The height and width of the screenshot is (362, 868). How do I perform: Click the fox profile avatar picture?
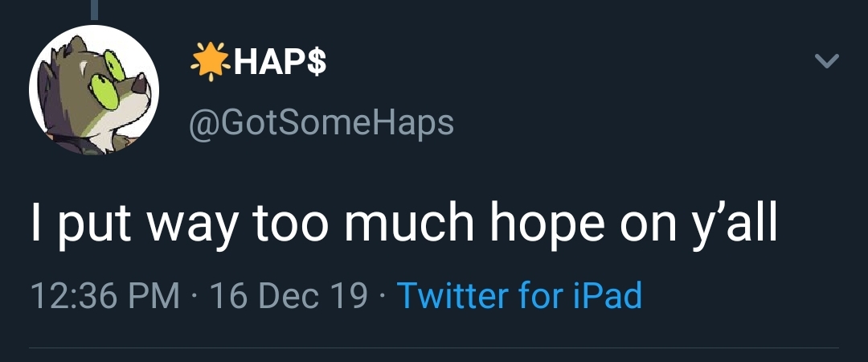[93, 88]
